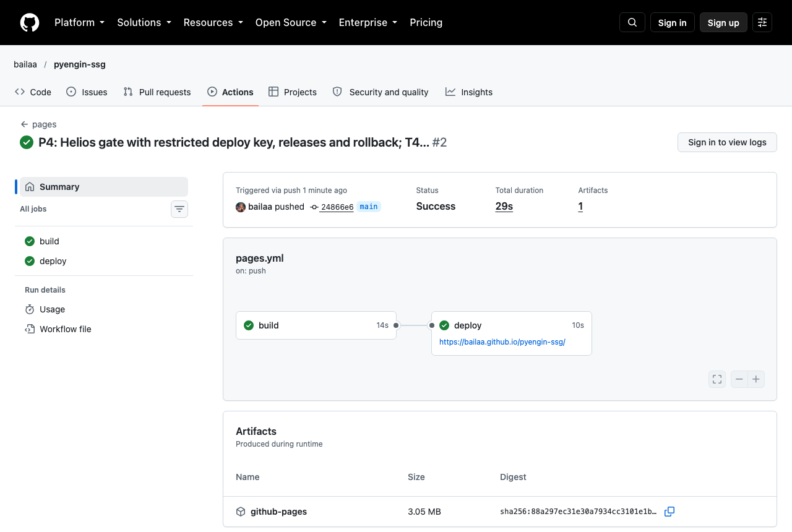Click the Sign up button
Screen dimensions: 792x532
723,22
